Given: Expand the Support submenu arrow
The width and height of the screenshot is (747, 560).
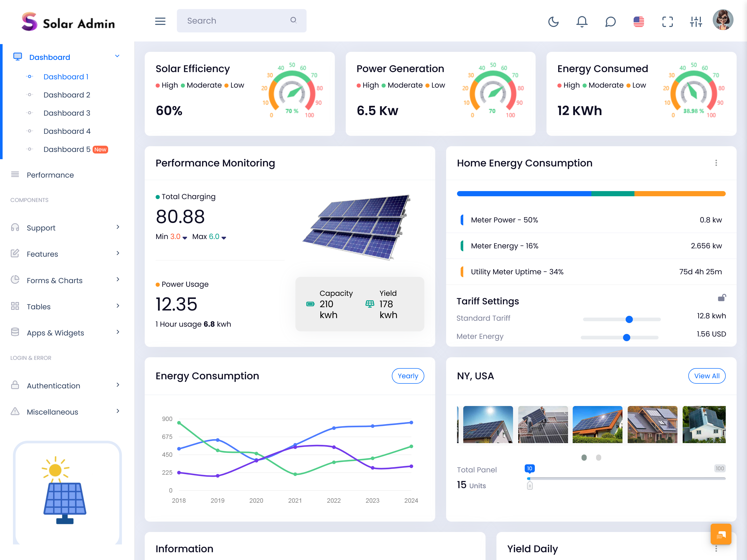Looking at the screenshot, I should coord(118,227).
